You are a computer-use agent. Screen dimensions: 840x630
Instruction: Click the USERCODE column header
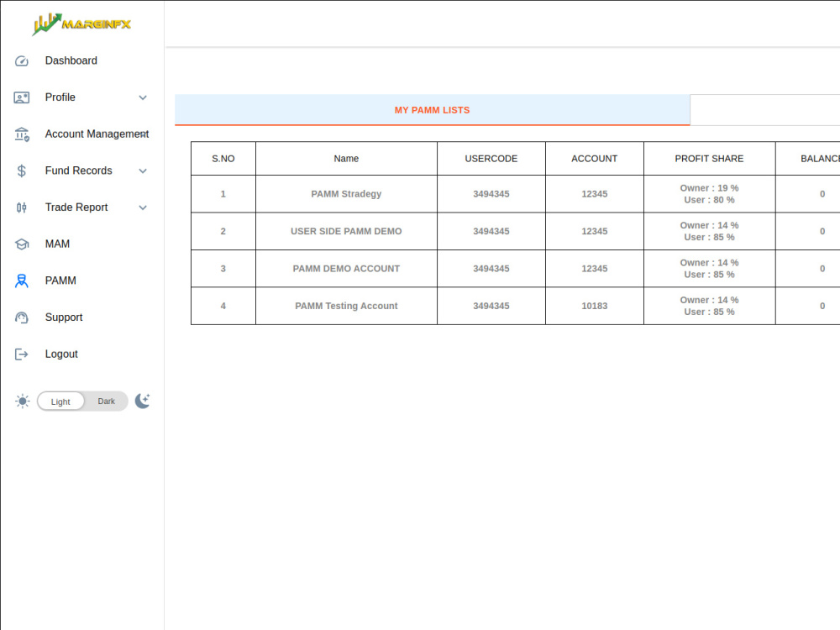coord(491,159)
